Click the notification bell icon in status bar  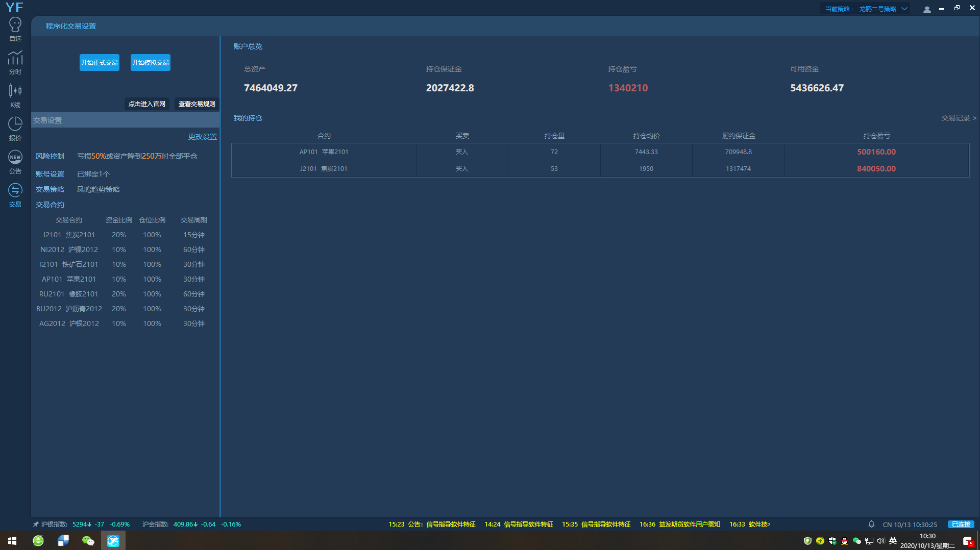click(871, 524)
